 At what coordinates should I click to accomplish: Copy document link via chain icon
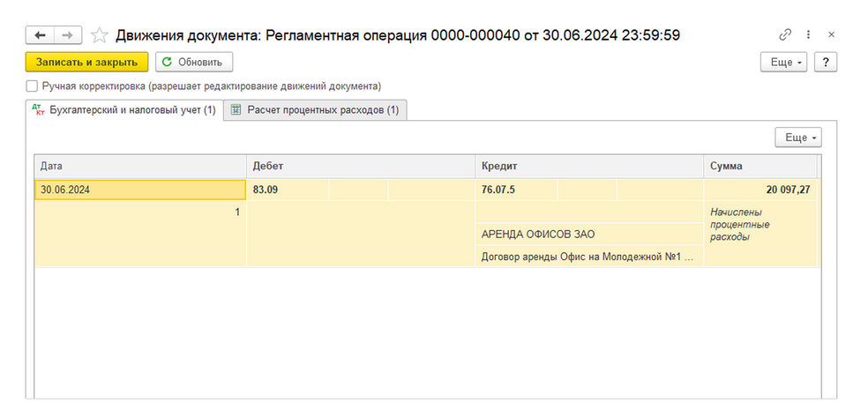[785, 34]
